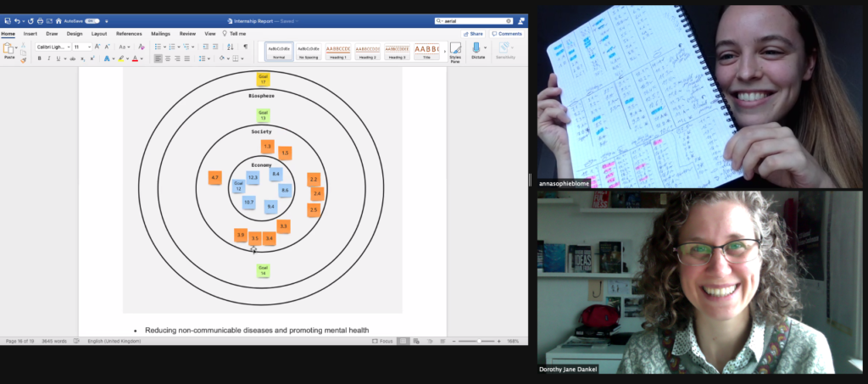Expand the styles gallery arrow
The width and height of the screenshot is (868, 384).
444,52
